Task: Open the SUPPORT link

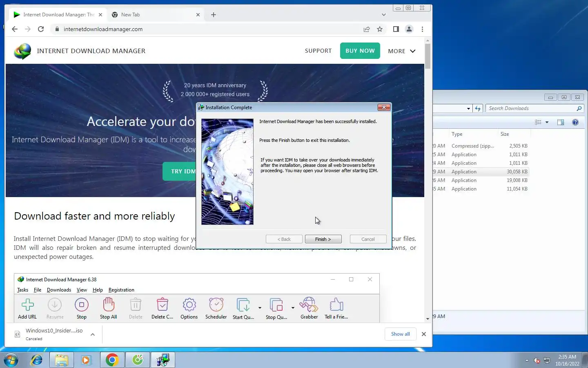Action: coord(318,51)
